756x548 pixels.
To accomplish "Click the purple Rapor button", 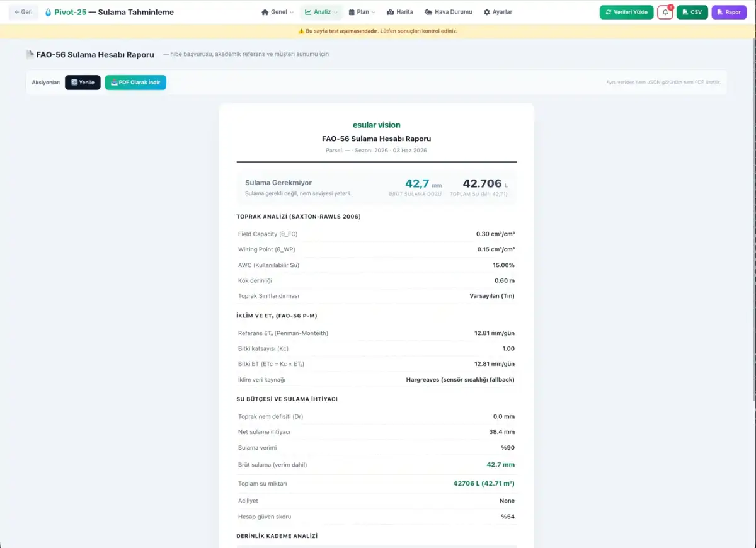I will coord(729,12).
